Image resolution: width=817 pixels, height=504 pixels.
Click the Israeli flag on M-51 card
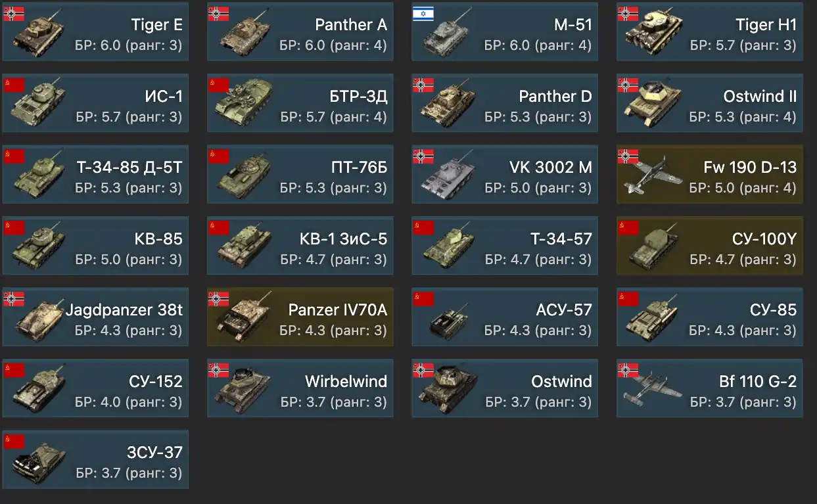[x=423, y=14]
